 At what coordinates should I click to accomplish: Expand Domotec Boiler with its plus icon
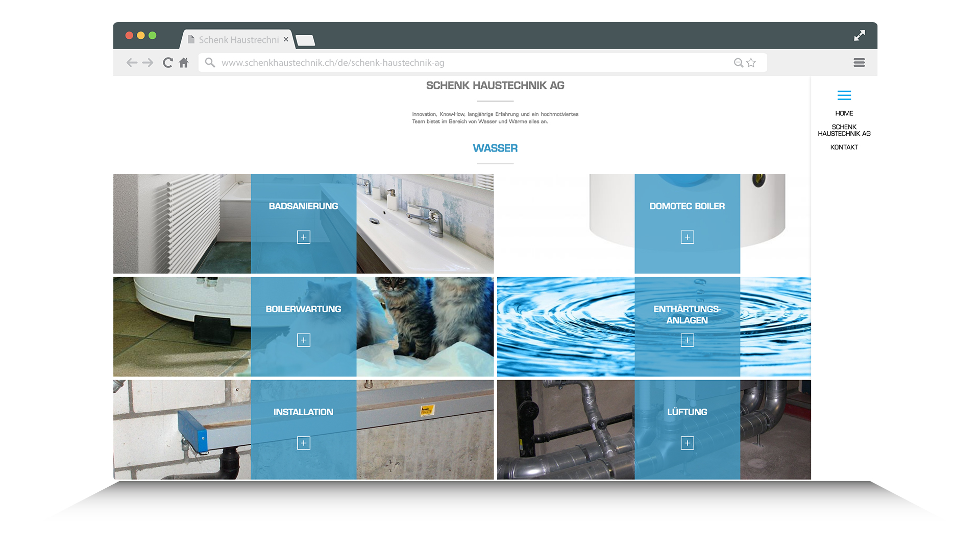point(688,237)
